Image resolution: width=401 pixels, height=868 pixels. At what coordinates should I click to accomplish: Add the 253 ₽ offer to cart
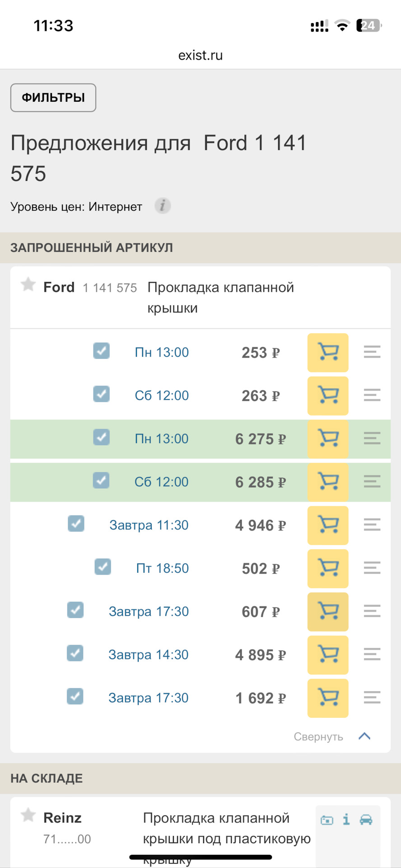[x=328, y=353]
